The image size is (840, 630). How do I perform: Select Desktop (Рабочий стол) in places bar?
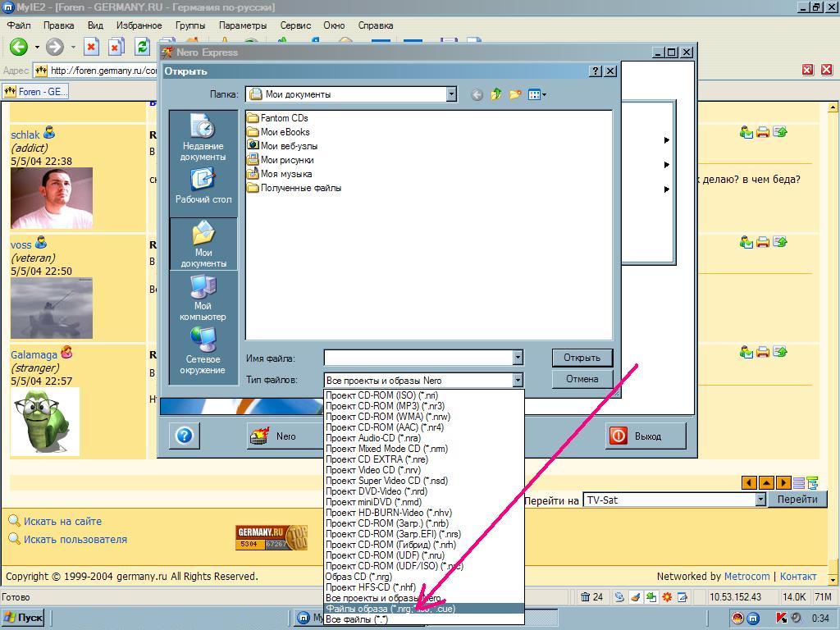click(203, 185)
